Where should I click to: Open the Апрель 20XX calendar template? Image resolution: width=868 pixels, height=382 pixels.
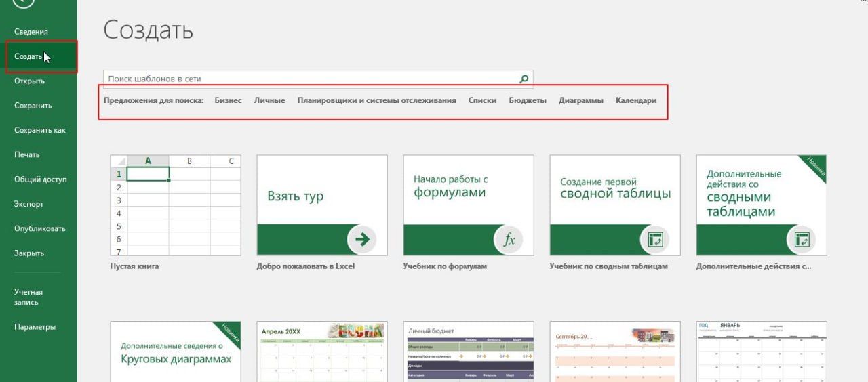point(322,352)
